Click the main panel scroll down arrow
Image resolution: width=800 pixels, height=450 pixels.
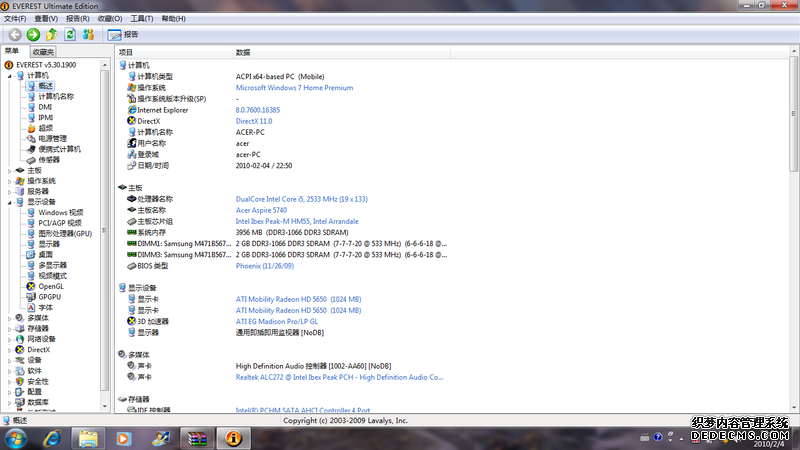pos(793,408)
